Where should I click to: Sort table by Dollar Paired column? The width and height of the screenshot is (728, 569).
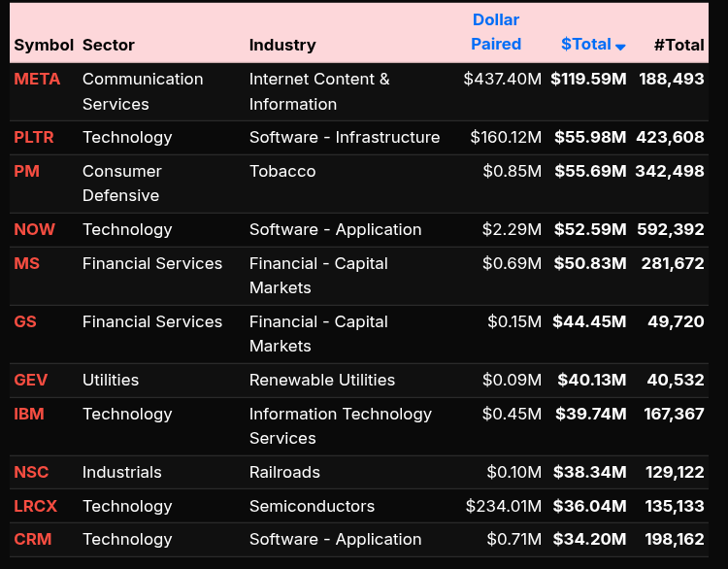coord(496,32)
